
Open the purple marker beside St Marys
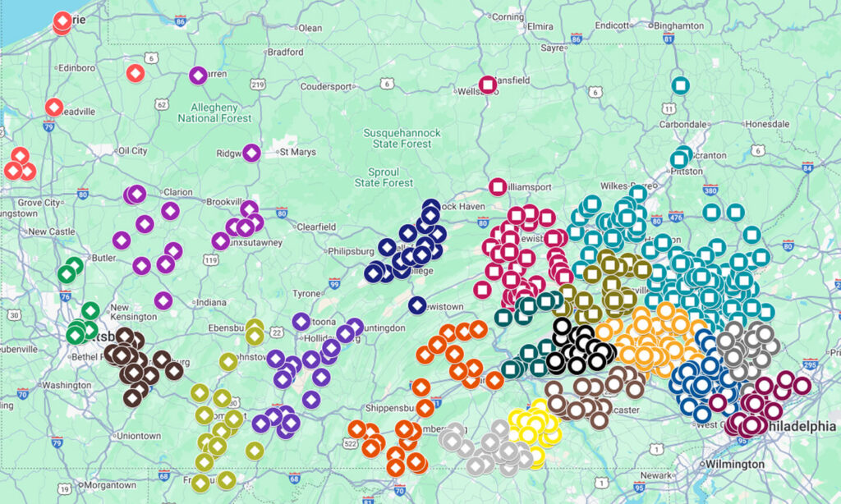tap(251, 152)
